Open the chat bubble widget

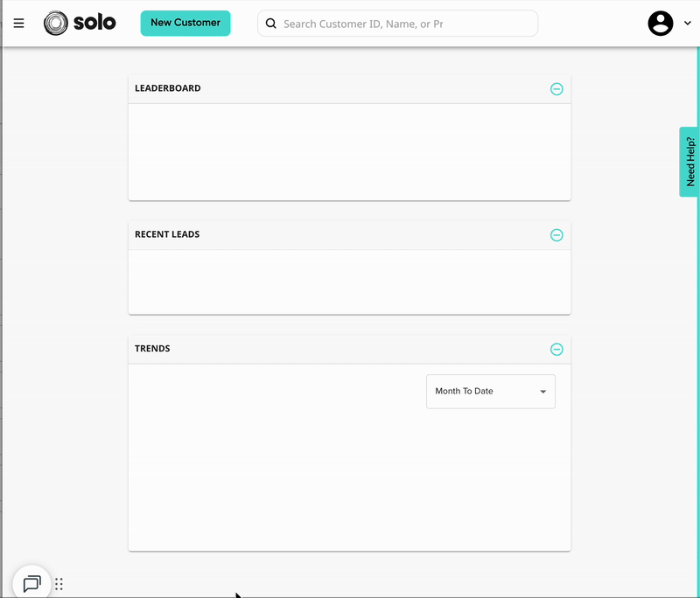coord(31,583)
